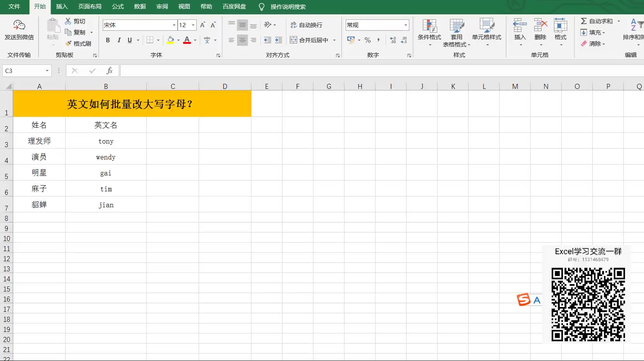This screenshot has height=361, width=644.
Task: Open Alignment dialog launcher
Action: 338,56
